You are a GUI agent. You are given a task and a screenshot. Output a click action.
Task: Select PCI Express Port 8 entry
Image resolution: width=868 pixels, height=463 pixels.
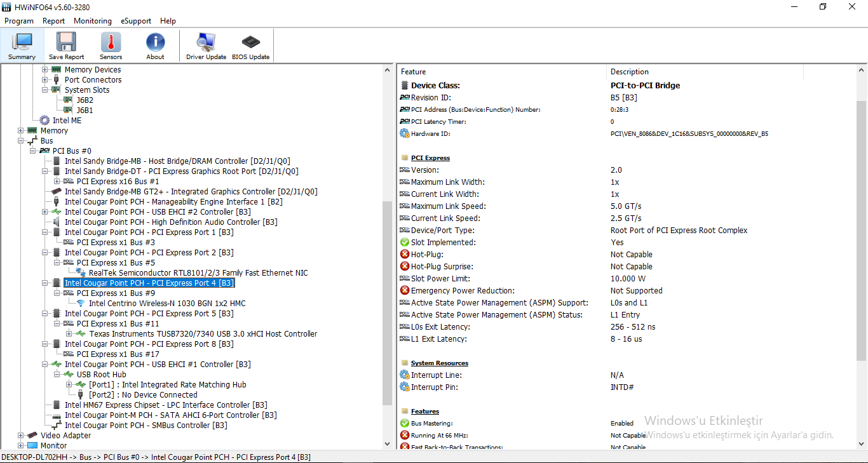tap(149, 344)
